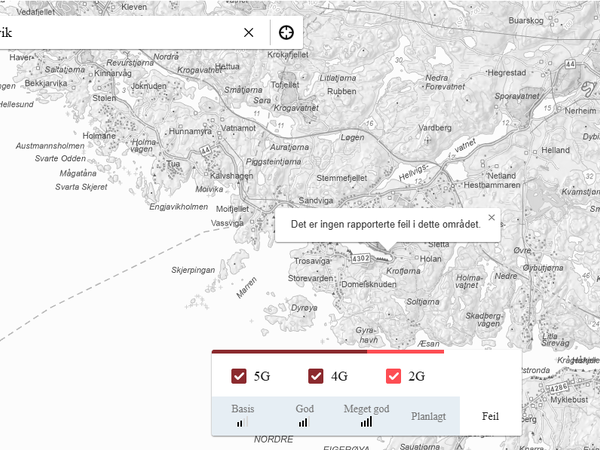Screen dimensions: 600x450
Task: Select the Meget god coverage label
Action: click(x=366, y=408)
